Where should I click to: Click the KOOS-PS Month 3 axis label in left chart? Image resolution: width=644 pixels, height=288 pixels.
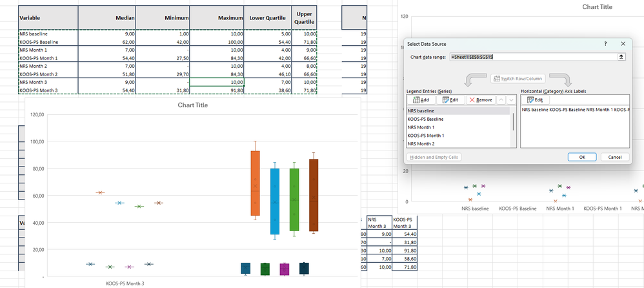coord(125,283)
